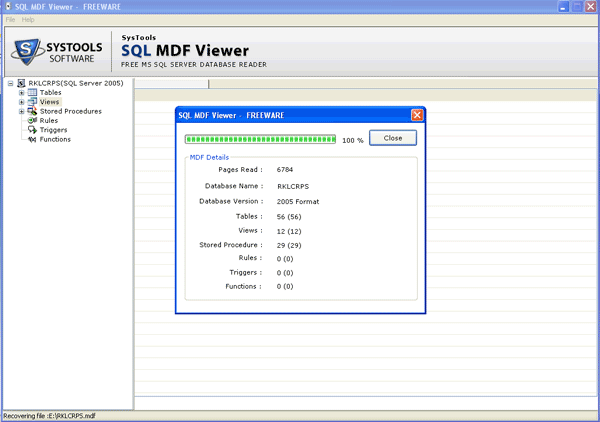Click the 'MDF Details' group label
This screenshot has height=422, width=600.
click(x=209, y=157)
